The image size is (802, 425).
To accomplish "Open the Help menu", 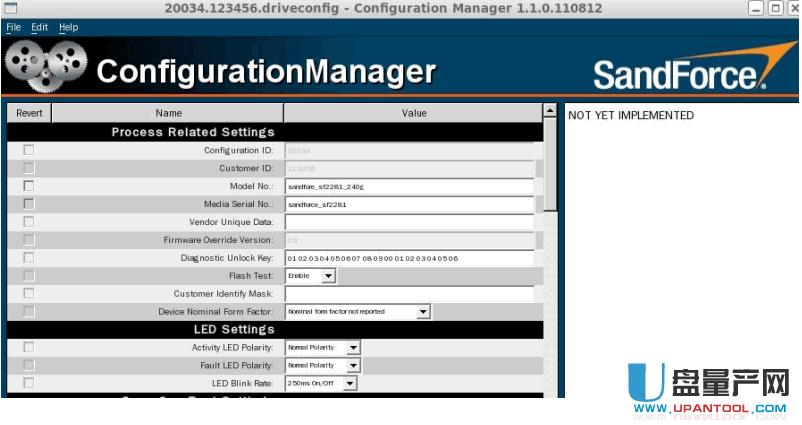I will tap(69, 27).
